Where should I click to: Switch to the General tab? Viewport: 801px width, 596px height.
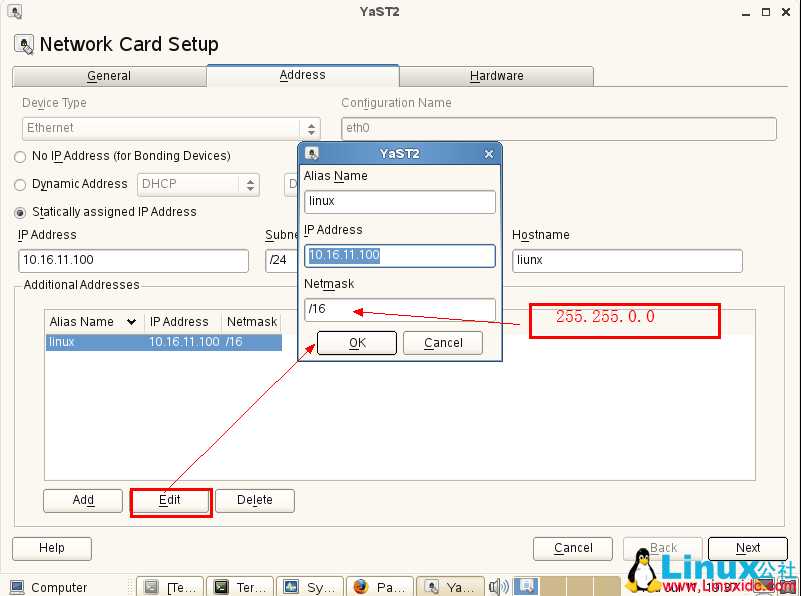[x=109, y=76]
